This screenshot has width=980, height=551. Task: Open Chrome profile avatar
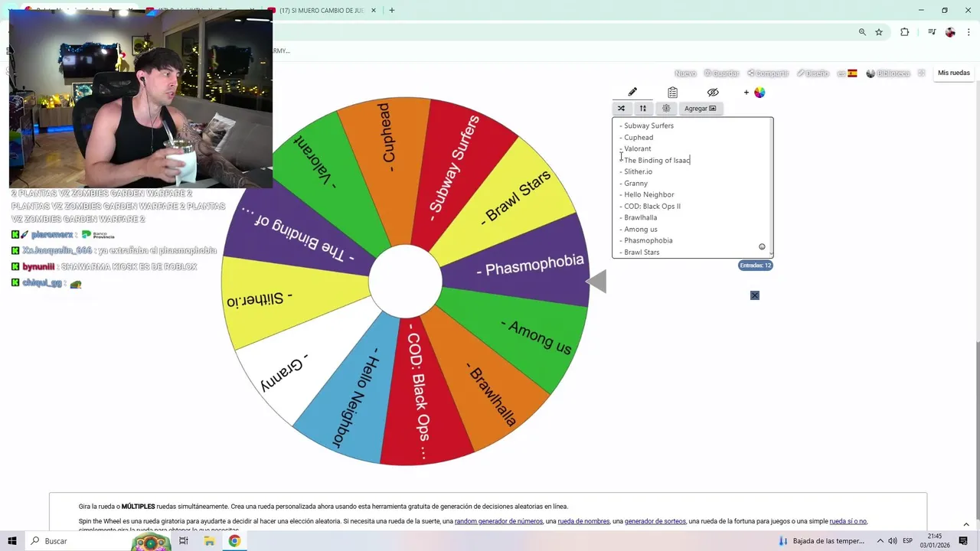pos(950,32)
